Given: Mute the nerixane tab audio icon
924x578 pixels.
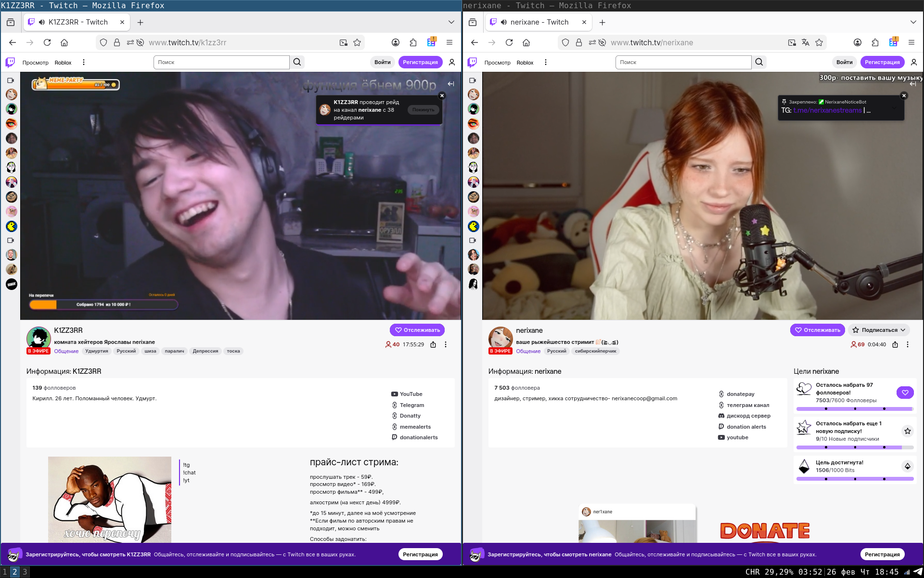Looking at the screenshot, I should click(x=504, y=22).
